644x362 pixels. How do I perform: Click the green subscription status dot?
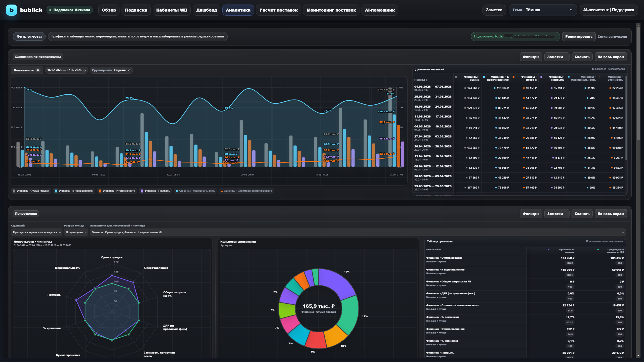(x=50, y=10)
